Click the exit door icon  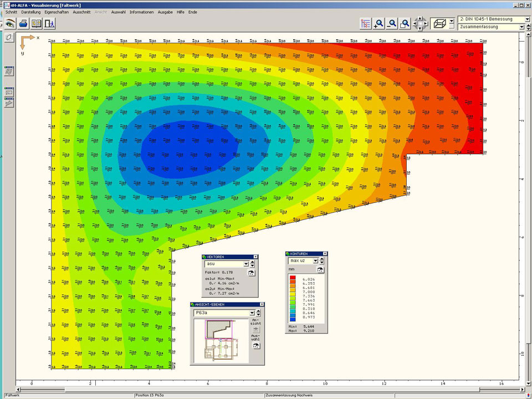click(50, 23)
